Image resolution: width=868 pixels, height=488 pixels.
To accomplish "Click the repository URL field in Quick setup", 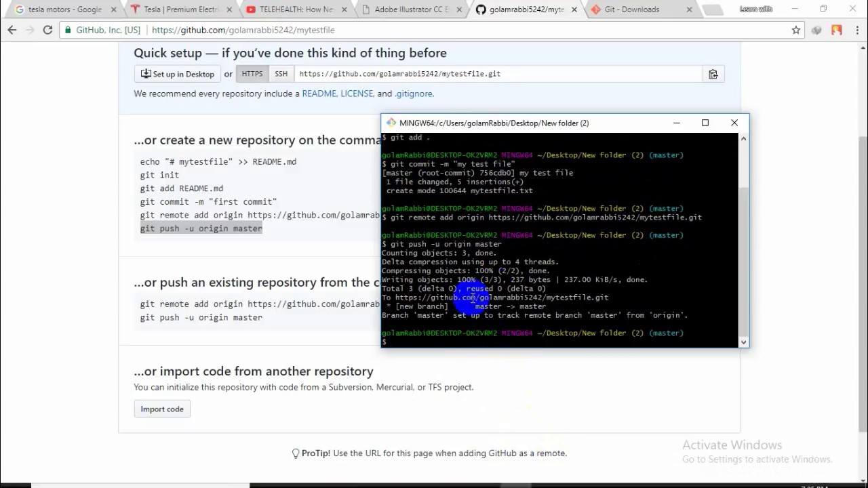I will pyautogui.click(x=498, y=74).
